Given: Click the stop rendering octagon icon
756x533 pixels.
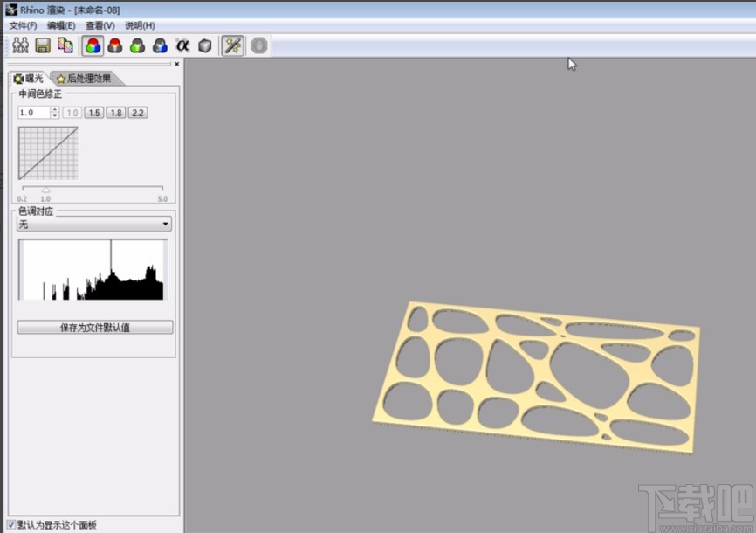Looking at the screenshot, I should point(259,45).
